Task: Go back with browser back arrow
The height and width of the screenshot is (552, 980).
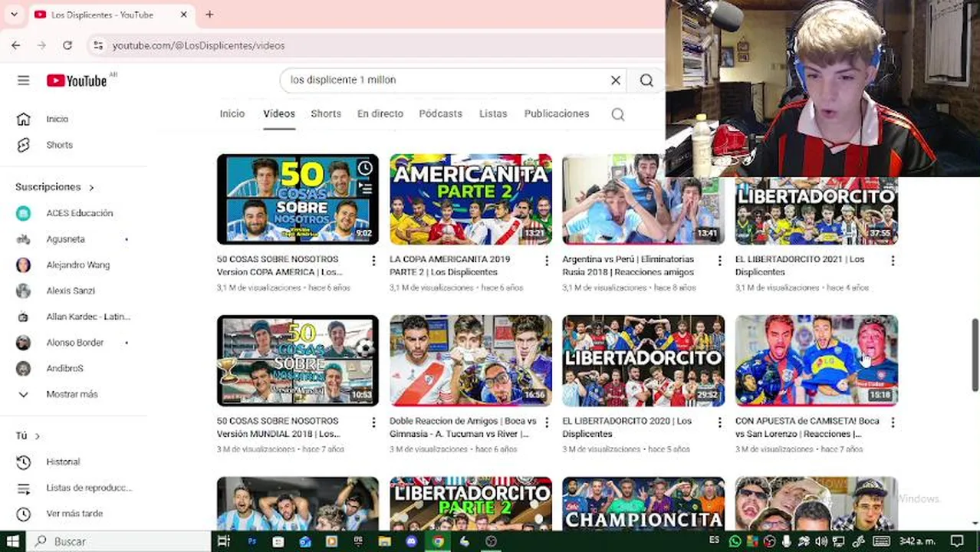Action: [x=16, y=45]
